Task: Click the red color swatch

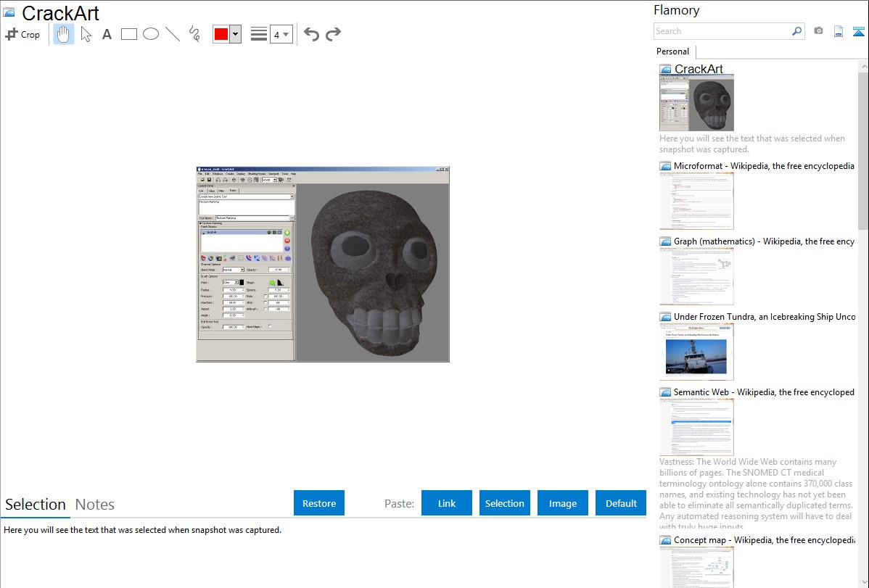Action: 221,34
